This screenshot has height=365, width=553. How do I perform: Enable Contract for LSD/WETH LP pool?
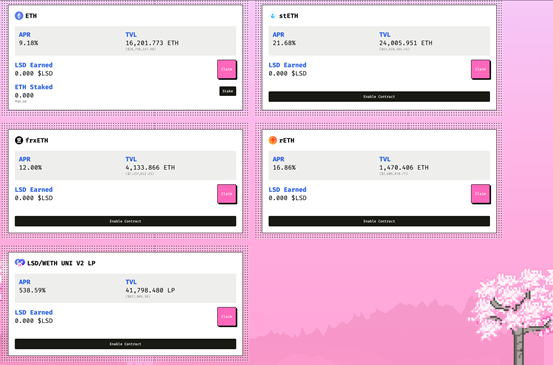125,344
